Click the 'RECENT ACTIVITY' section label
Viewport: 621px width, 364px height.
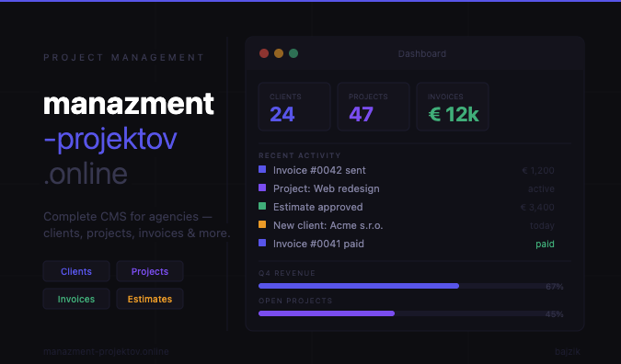point(299,155)
